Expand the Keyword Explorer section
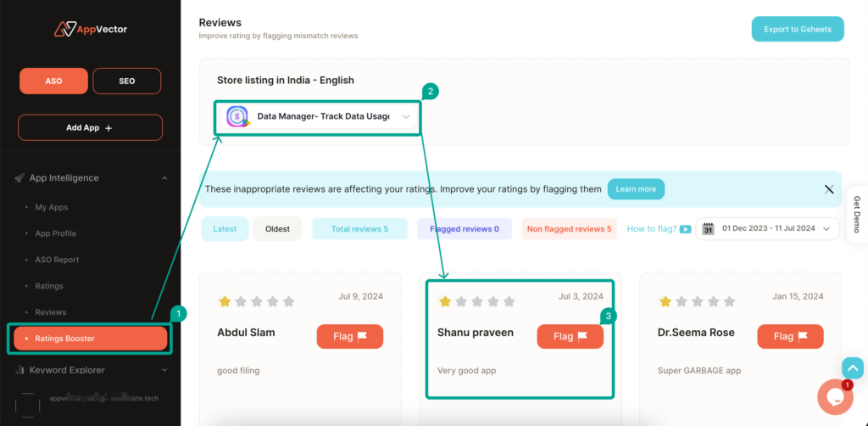This screenshot has width=868, height=426. point(164,370)
